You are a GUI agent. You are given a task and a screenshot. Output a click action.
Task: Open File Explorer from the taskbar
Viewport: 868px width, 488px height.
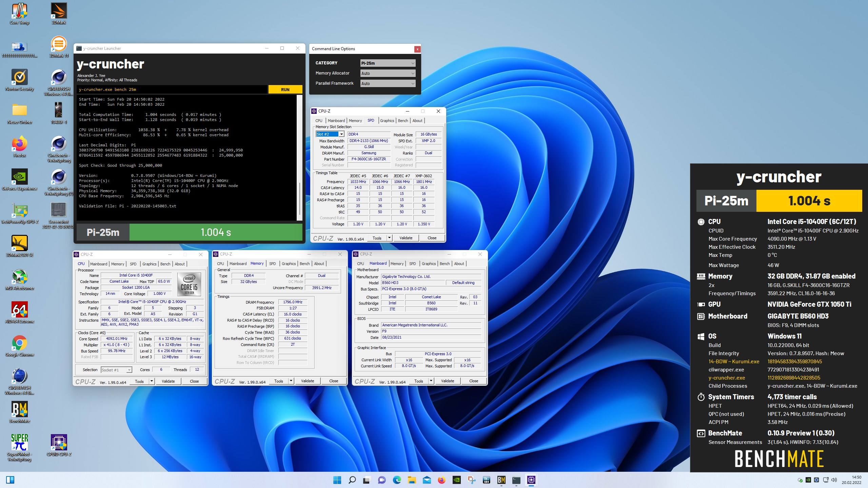pos(412,480)
